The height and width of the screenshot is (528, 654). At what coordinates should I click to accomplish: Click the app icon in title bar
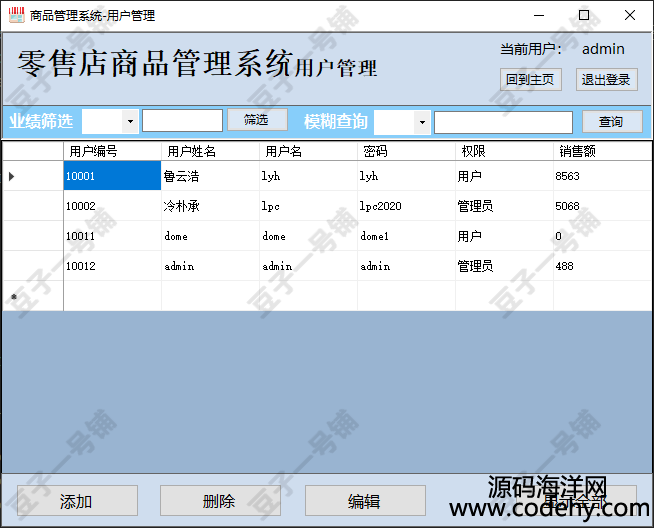[x=16, y=15]
